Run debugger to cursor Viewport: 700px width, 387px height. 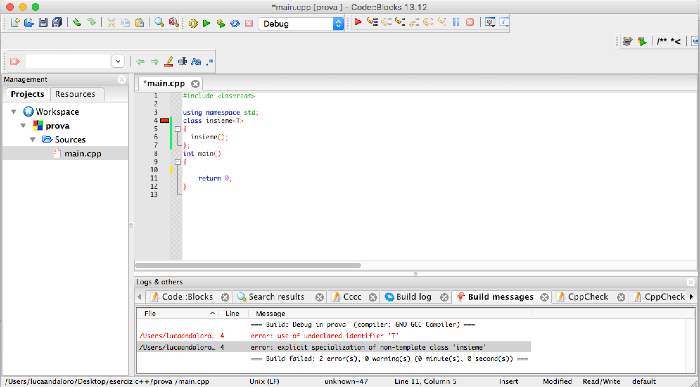(372, 22)
